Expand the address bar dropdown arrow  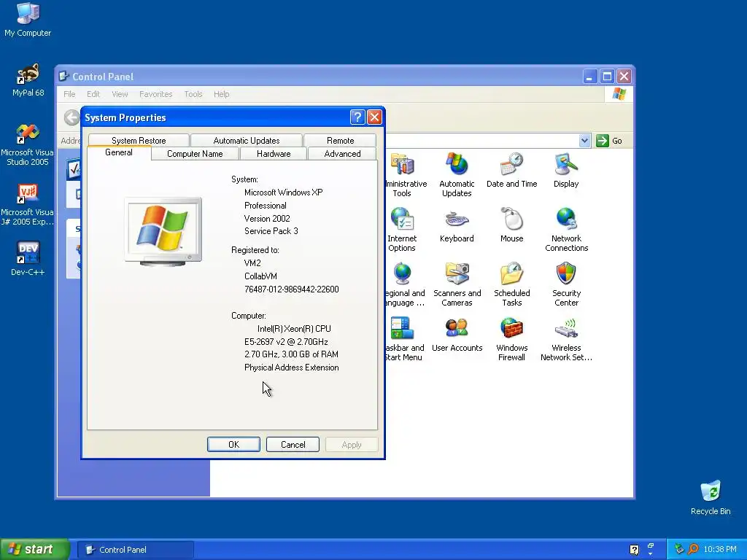tap(584, 141)
